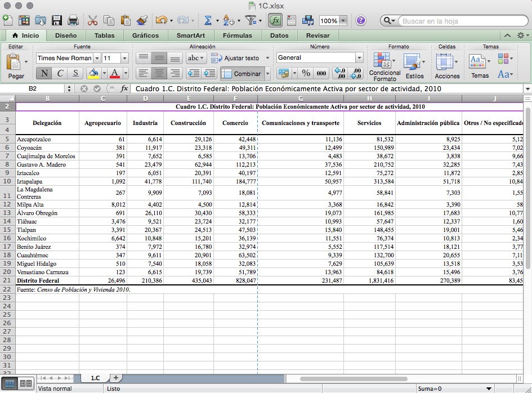
Task: Apply thousands separator 000 format
Action: 321,73
